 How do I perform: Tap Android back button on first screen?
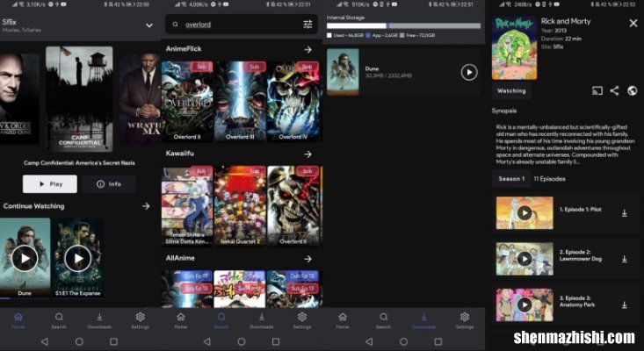click(x=44, y=341)
